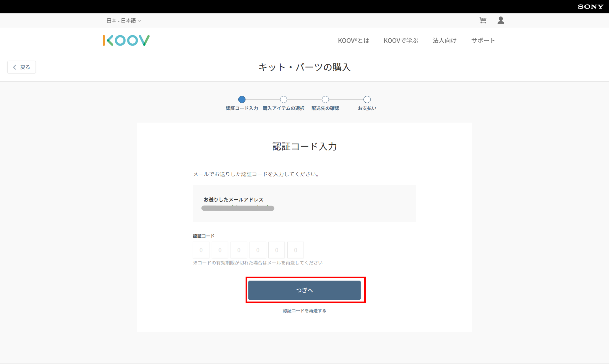
Task: Open the shopping cart icon
Action: coord(483,20)
